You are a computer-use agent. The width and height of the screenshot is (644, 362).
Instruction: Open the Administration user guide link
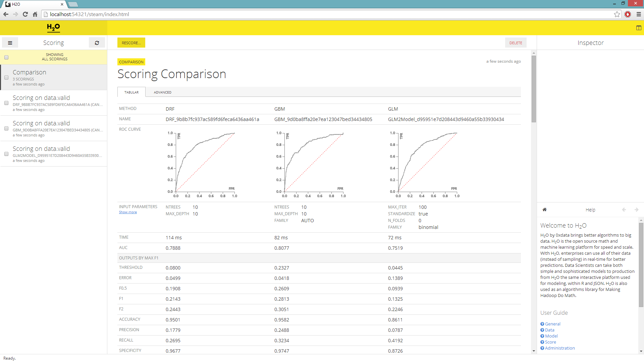[559, 348]
